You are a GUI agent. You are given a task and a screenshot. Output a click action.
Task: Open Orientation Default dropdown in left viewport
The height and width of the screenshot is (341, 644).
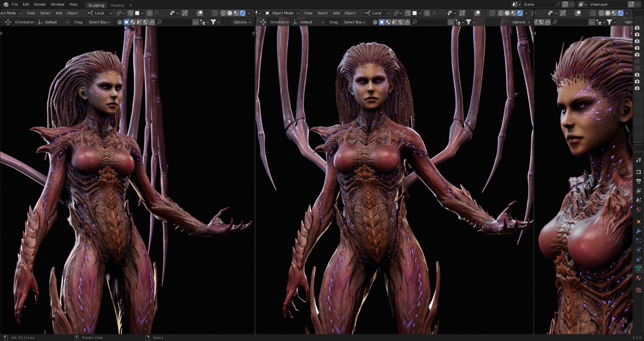[x=53, y=22]
